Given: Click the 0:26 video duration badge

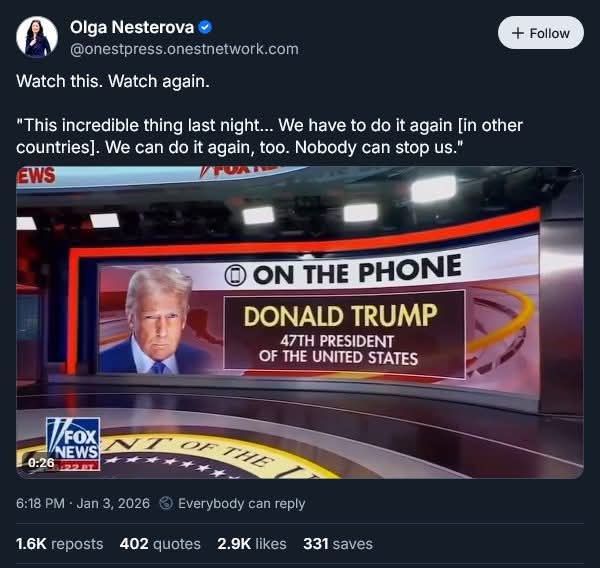Looking at the screenshot, I should click(41, 463).
